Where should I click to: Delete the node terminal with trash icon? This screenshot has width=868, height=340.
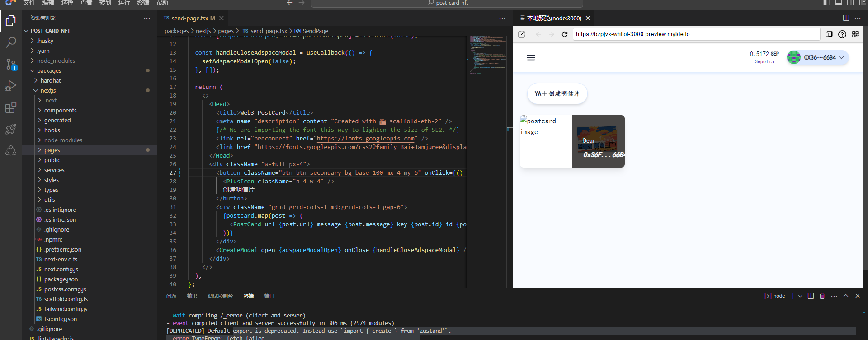coord(822,296)
